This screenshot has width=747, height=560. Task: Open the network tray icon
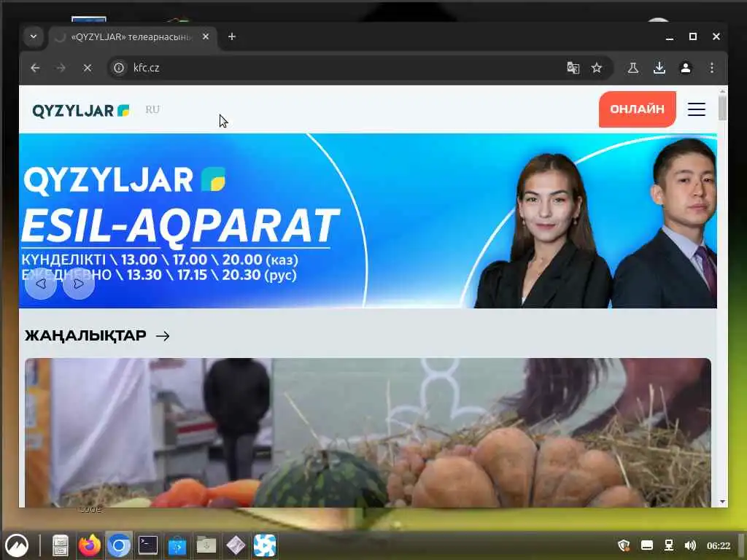pos(668,545)
